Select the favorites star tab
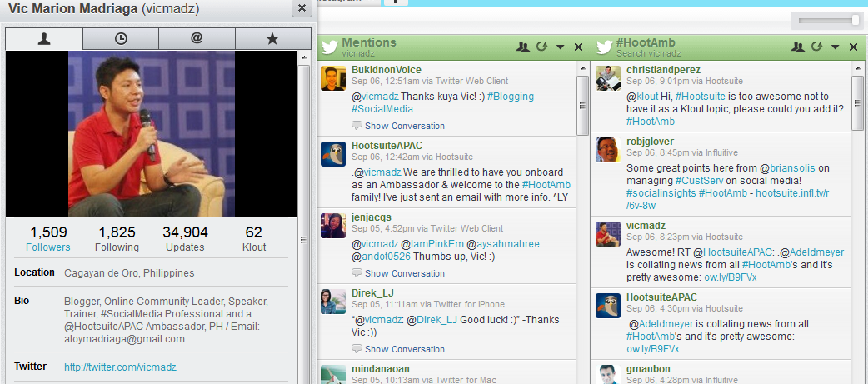This screenshot has width=868, height=384. (x=272, y=38)
